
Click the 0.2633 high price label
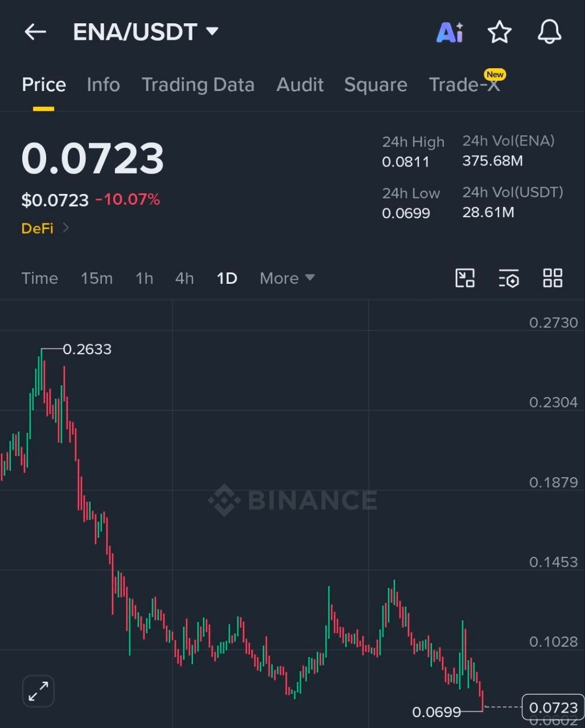(x=87, y=349)
